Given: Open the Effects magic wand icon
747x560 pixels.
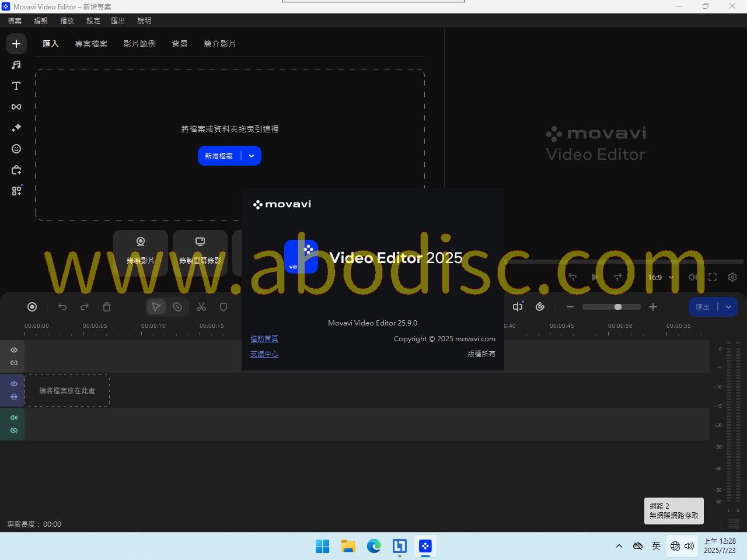Looking at the screenshot, I should (x=16, y=128).
